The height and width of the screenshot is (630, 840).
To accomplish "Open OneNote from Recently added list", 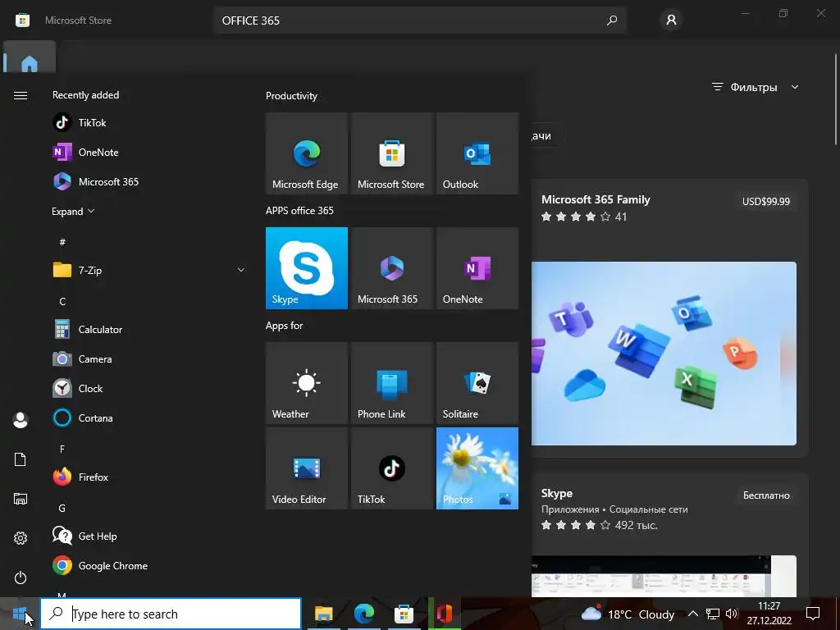I will point(150,152).
